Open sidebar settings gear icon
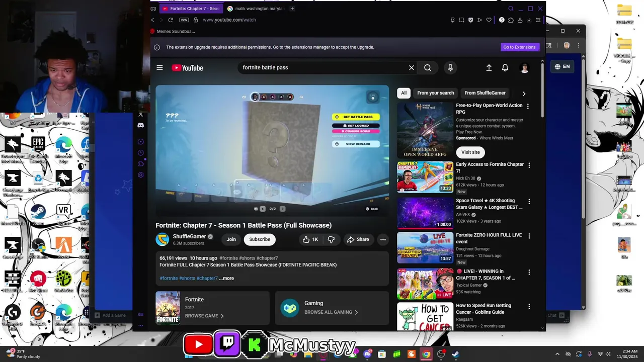Screen dimensions: 644x362 [x=141, y=175]
